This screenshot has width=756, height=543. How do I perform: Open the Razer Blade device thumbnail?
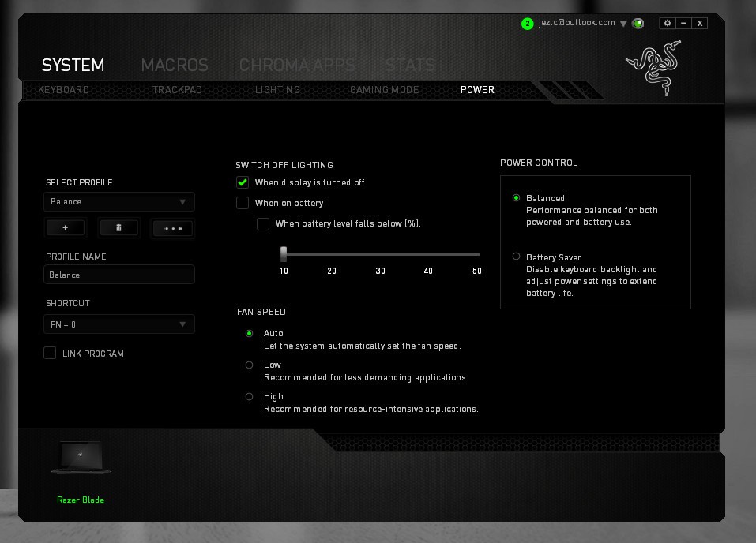click(80, 458)
